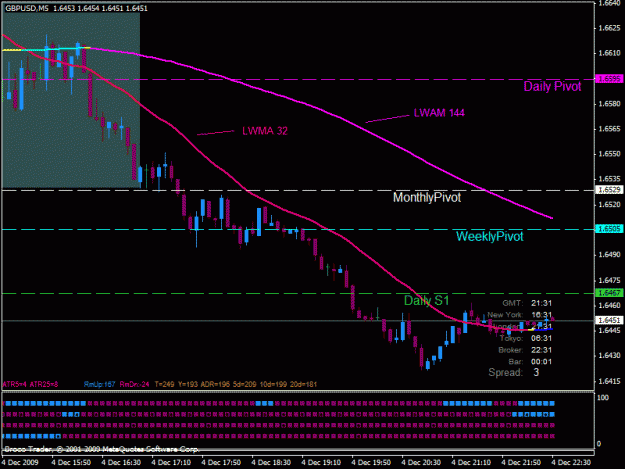Click the 'Daily Pivot' chart label
The image size is (625, 469).
(x=552, y=86)
